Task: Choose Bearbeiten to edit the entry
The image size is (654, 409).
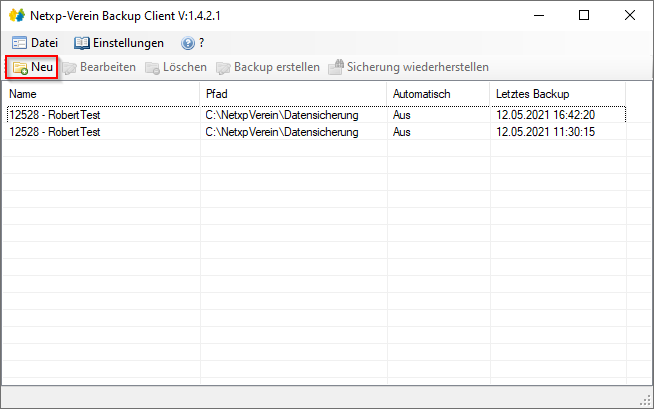Action: pos(99,67)
